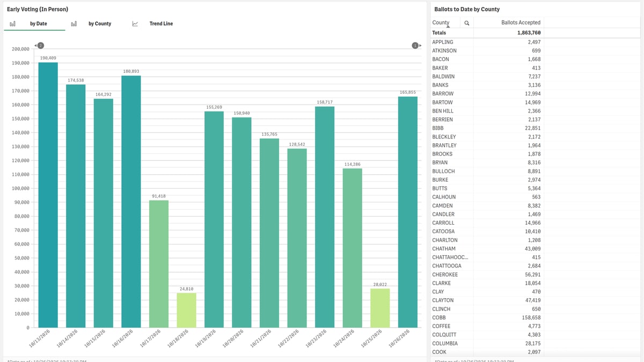Click the Early Voting (In Person) title

pos(37,9)
